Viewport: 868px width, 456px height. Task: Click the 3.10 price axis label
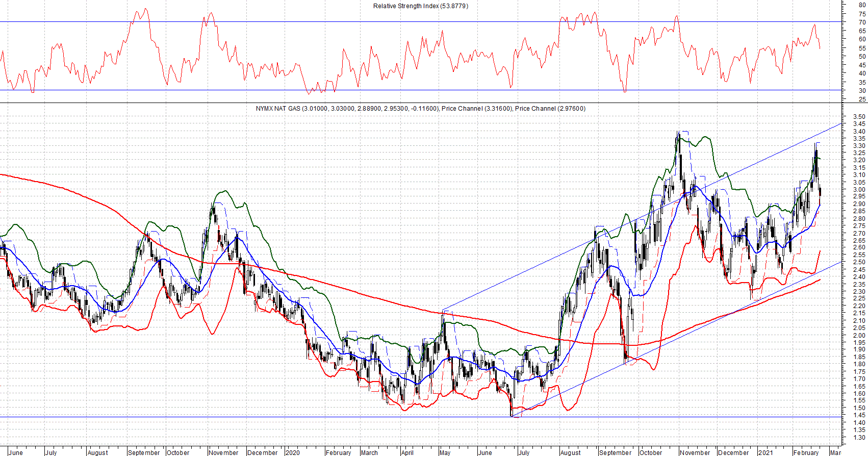pos(859,175)
